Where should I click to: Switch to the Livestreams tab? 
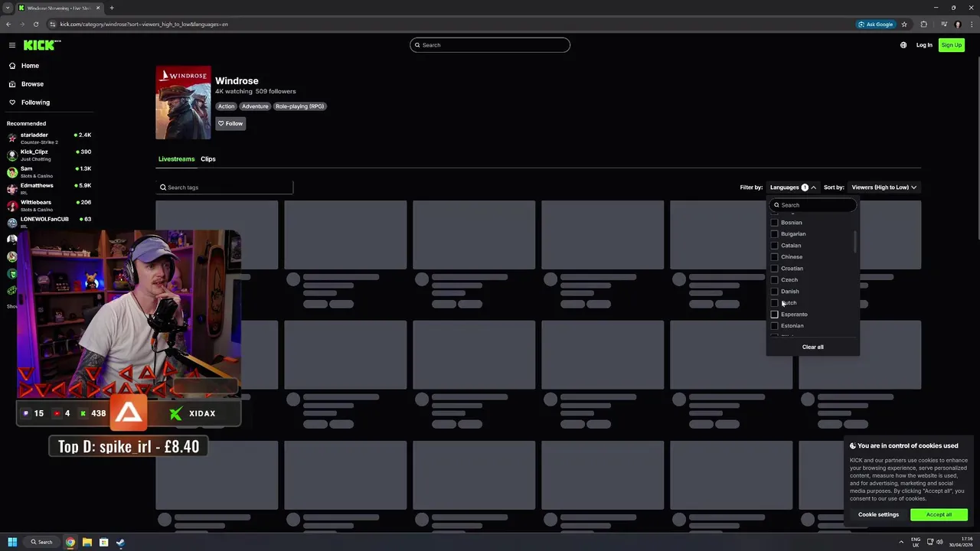[x=176, y=159]
